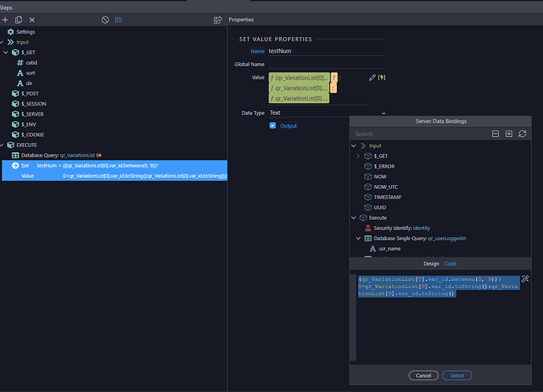Toggle the Output checkbox

[272, 125]
